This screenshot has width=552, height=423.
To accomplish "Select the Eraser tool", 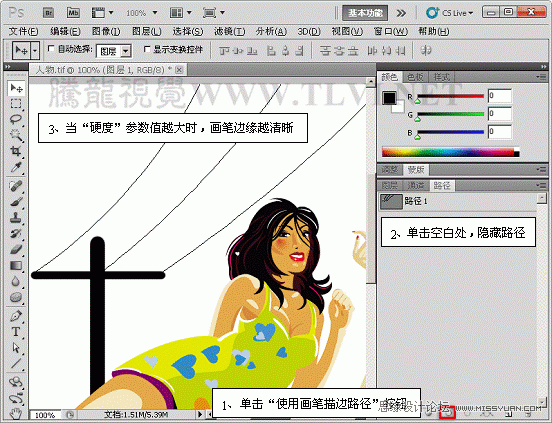I will pos(16,250).
